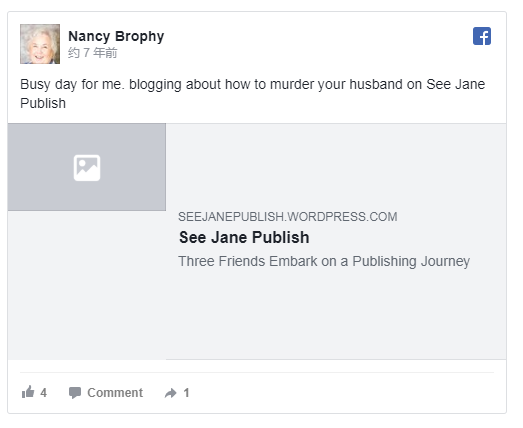Click the share count number 1

[186, 393]
